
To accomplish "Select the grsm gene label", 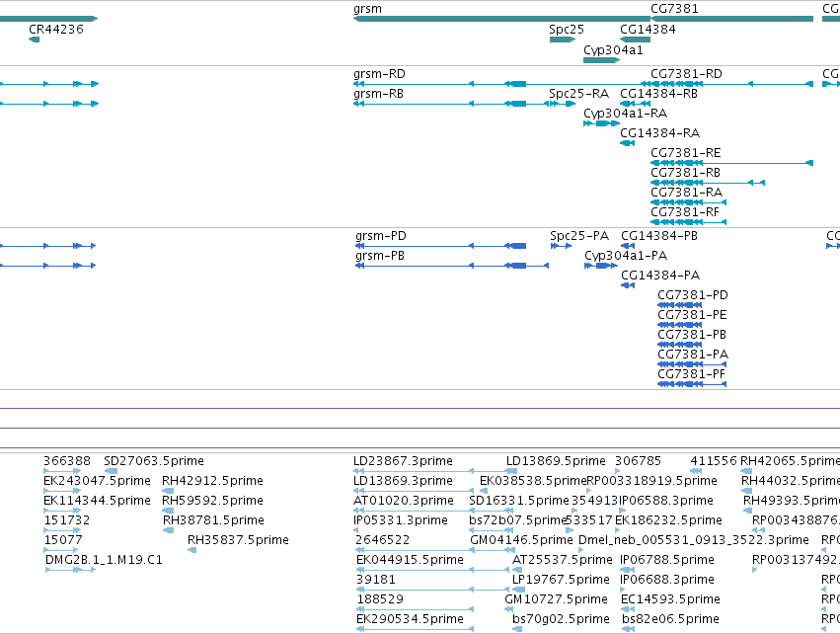I will tap(367, 9).
